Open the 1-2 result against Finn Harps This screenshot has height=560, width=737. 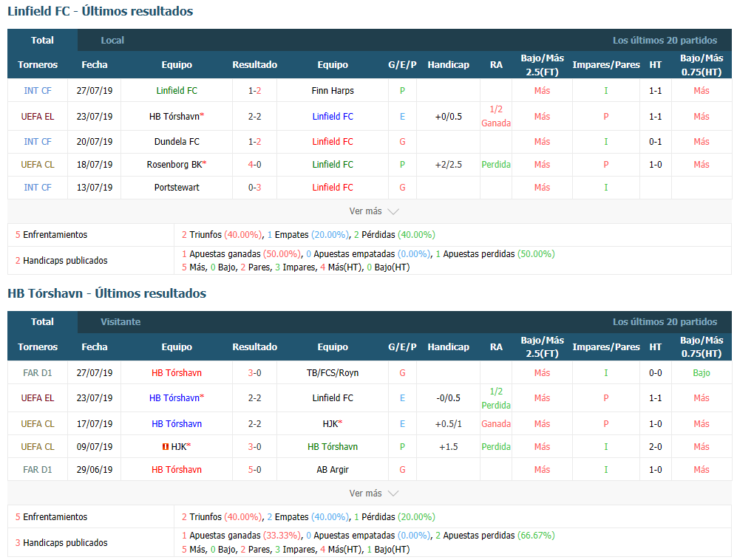click(x=255, y=91)
